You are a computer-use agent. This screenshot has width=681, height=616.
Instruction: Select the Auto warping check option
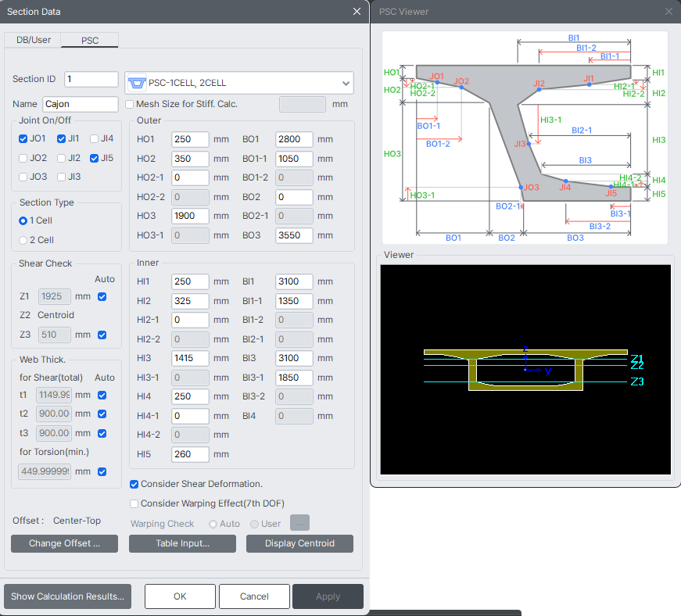[213, 524]
